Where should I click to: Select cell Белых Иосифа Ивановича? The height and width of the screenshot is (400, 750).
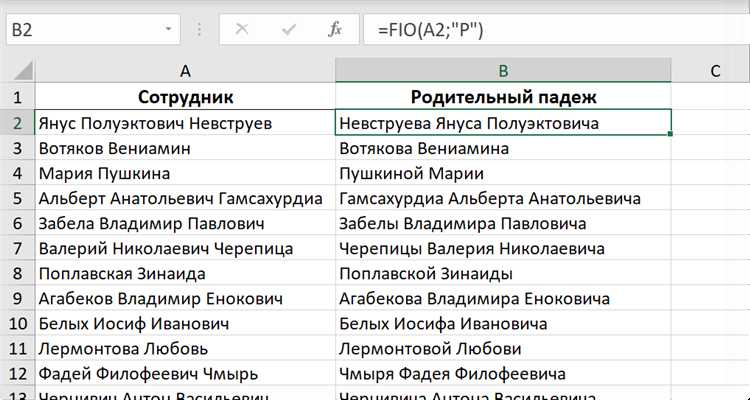tap(503, 323)
